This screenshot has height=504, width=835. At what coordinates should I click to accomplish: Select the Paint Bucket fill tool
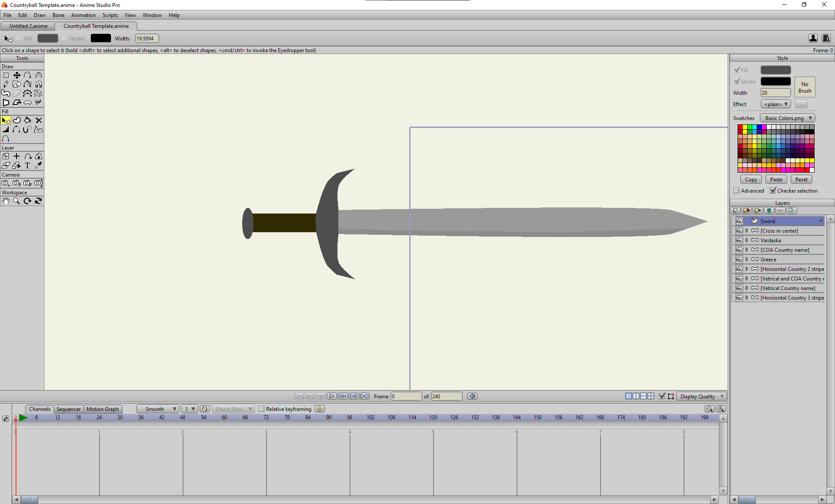click(27, 120)
